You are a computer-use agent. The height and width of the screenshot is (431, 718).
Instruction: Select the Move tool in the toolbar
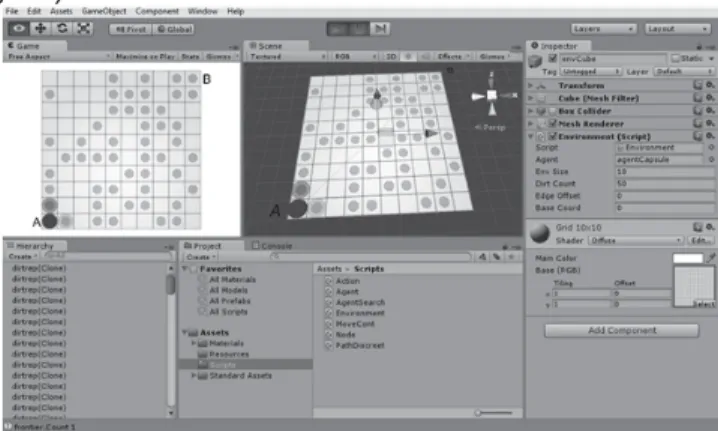(x=40, y=28)
